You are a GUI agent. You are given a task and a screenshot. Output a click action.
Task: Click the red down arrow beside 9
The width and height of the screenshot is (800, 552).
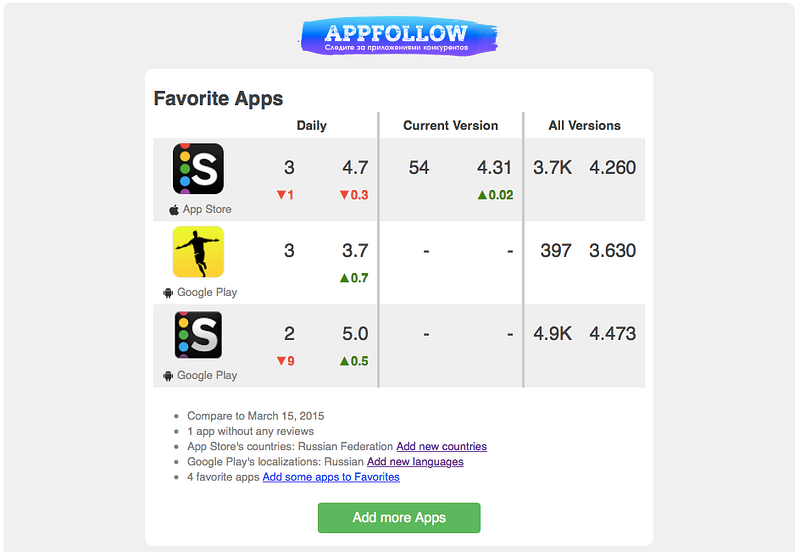coord(281,361)
